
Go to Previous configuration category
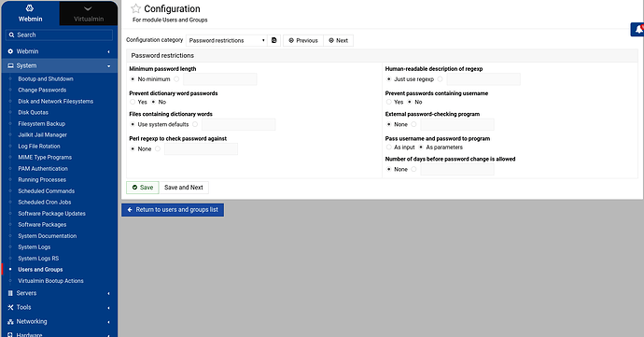[x=303, y=40]
